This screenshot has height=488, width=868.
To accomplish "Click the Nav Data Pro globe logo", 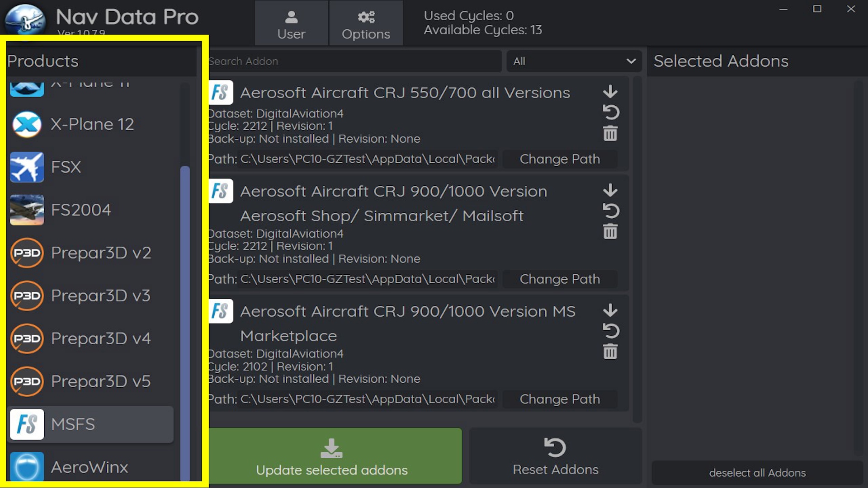I will tap(25, 19).
